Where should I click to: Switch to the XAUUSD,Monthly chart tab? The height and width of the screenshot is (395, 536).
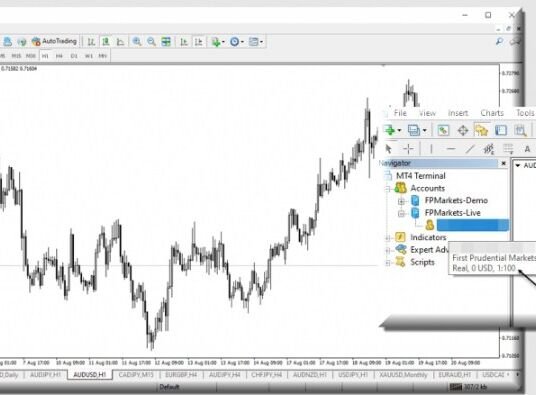pyautogui.click(x=403, y=375)
